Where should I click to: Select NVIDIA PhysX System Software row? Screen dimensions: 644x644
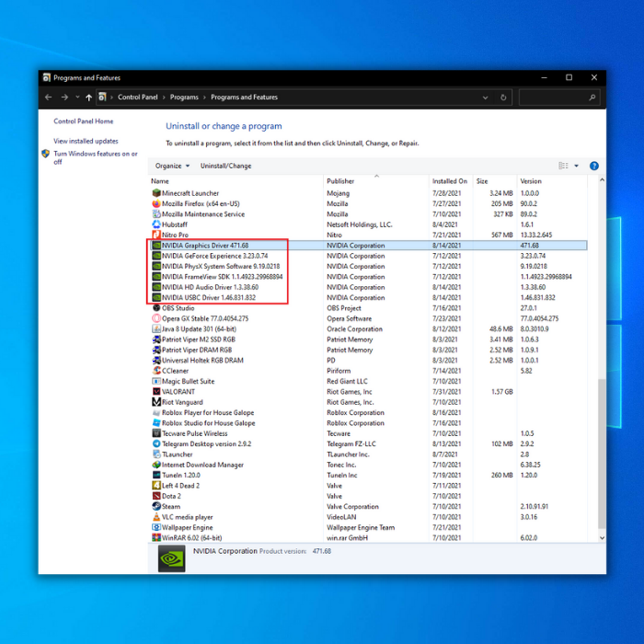click(368, 266)
